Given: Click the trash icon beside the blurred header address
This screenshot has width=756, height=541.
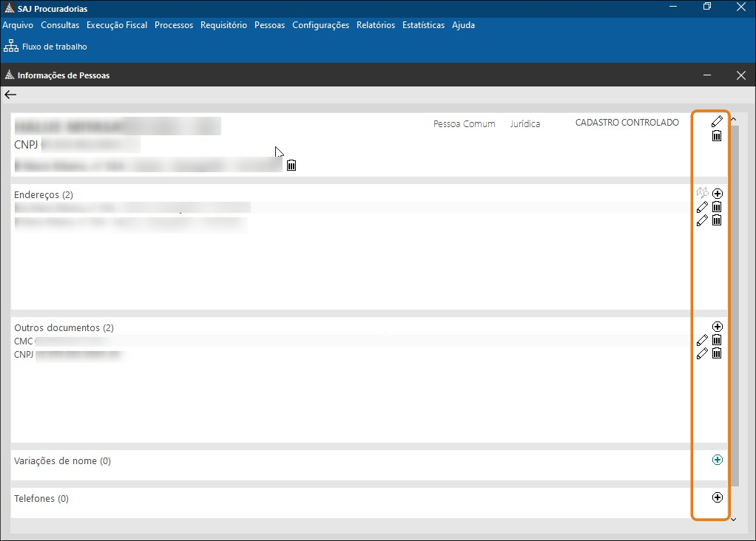Looking at the screenshot, I should (291, 165).
